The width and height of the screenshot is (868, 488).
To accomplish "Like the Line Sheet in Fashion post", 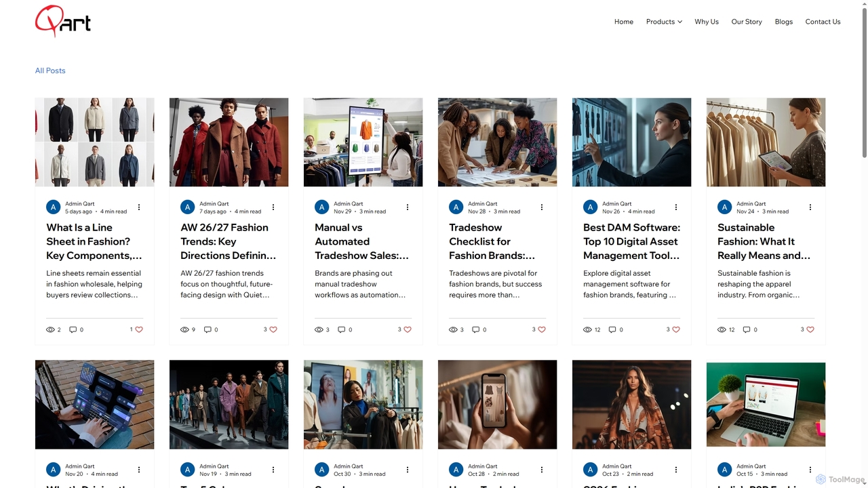I will click(139, 329).
